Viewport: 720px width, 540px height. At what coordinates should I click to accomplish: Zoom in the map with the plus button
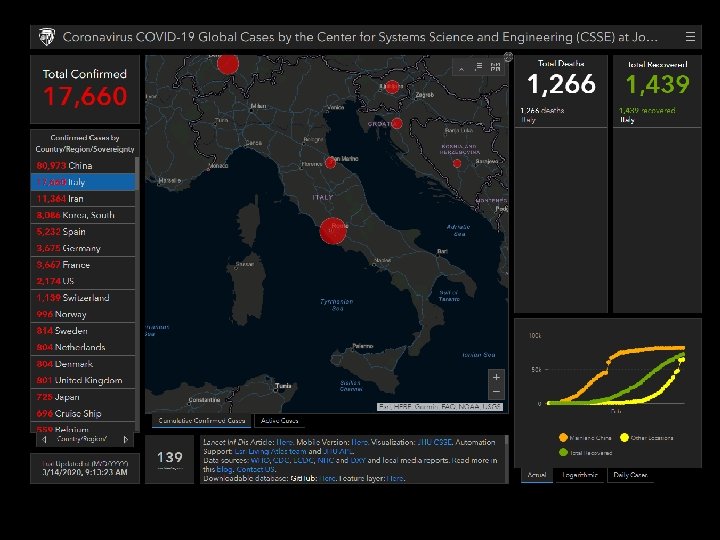click(x=496, y=377)
